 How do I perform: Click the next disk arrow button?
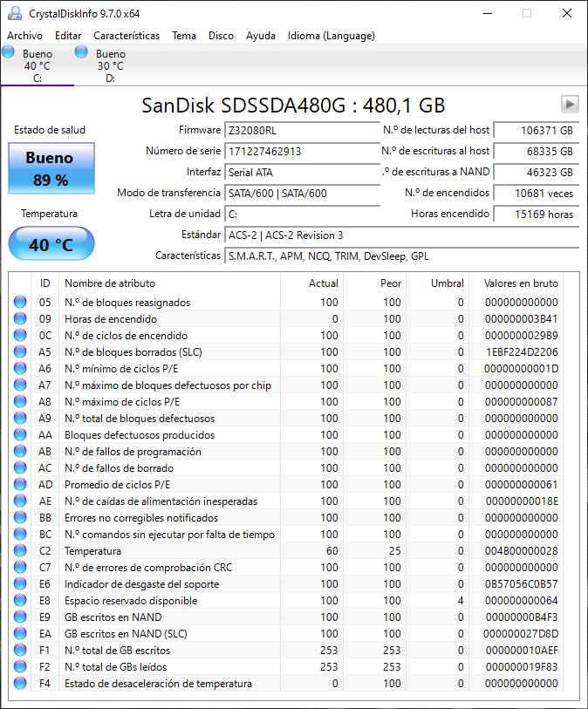pyautogui.click(x=570, y=105)
